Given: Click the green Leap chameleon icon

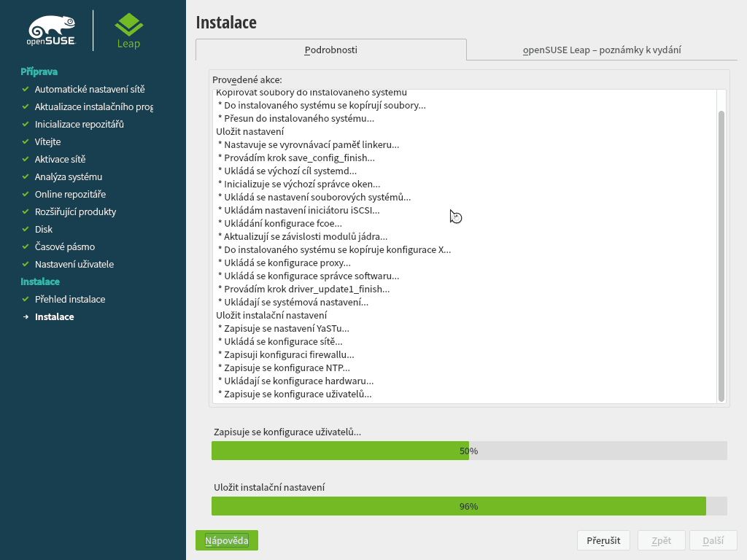Looking at the screenshot, I should 128,23.
